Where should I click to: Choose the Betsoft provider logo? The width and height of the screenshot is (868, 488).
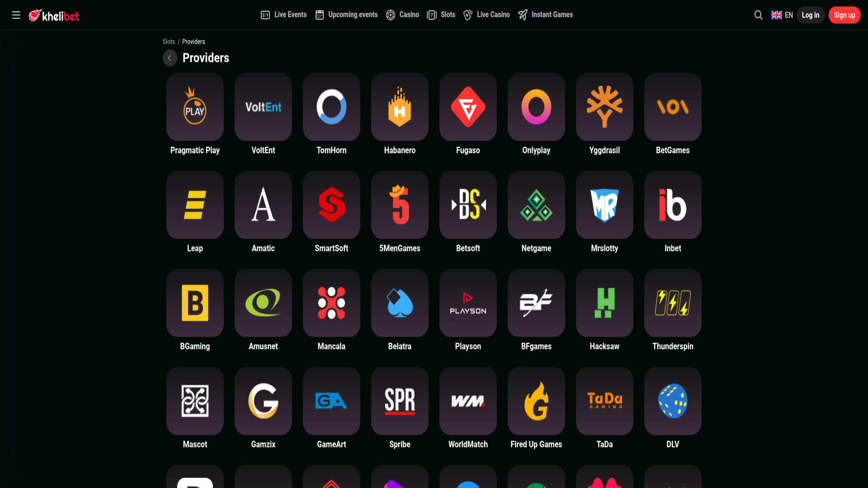point(468,205)
